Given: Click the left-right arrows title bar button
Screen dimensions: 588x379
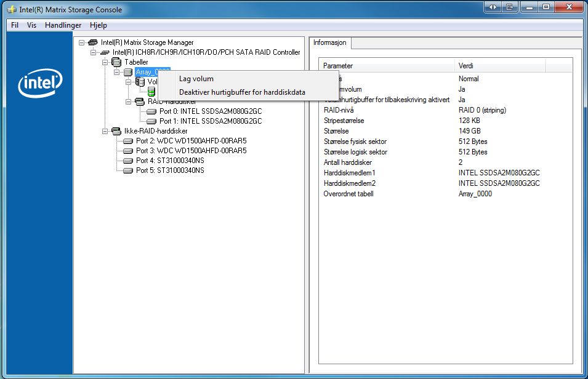Looking at the screenshot, I should (x=493, y=7).
